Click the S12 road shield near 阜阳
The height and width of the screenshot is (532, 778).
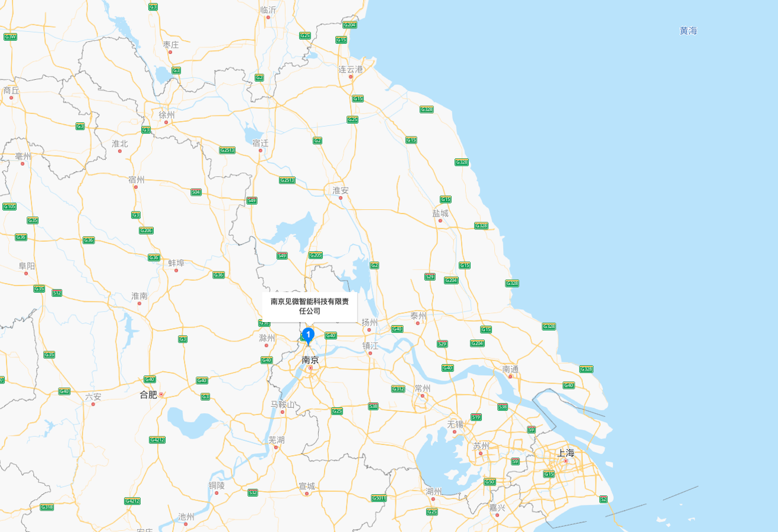point(57,293)
